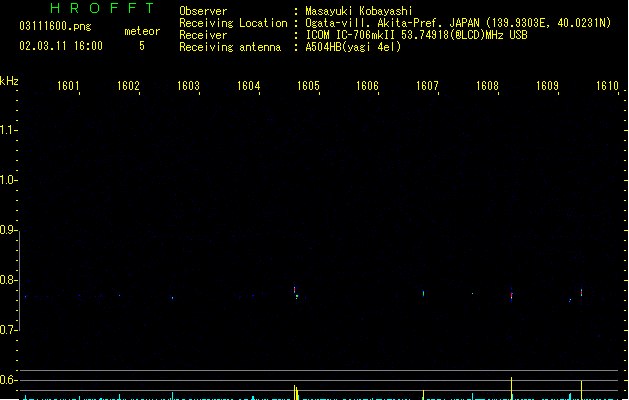Click the 1610 time axis label
This screenshot has width=629, height=400.
coord(607,86)
